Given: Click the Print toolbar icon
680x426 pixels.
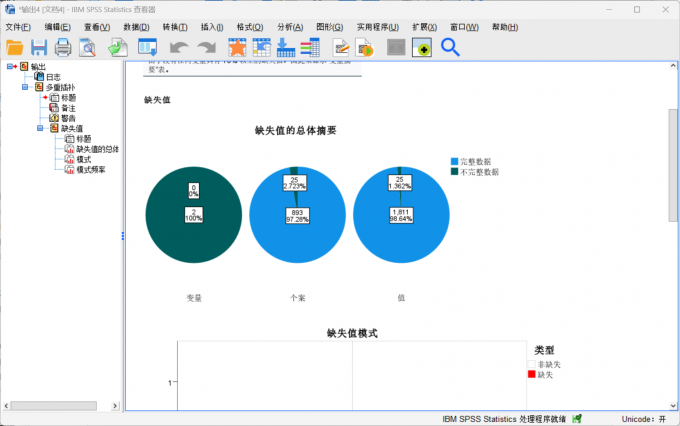Looking at the screenshot, I should click(x=63, y=47).
